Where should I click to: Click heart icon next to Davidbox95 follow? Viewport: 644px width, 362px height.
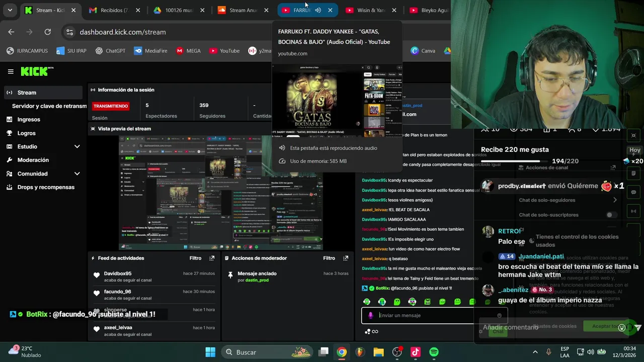(97, 275)
